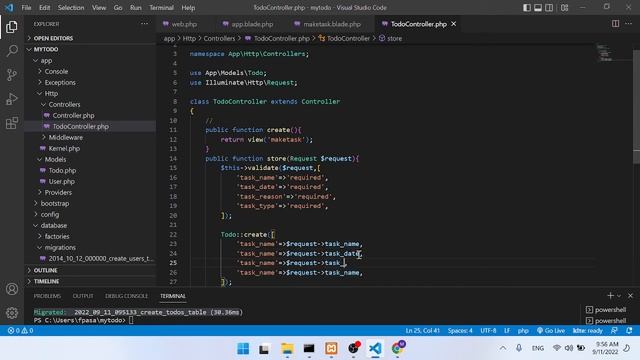Collapse the MYTODO root folder
Viewport: 640px width, 360px height.
coord(90,49)
